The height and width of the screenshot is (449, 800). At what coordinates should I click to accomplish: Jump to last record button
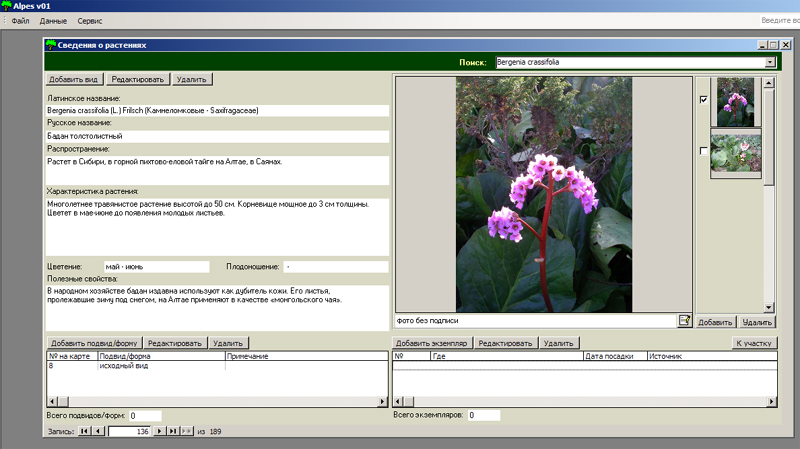[173, 431]
